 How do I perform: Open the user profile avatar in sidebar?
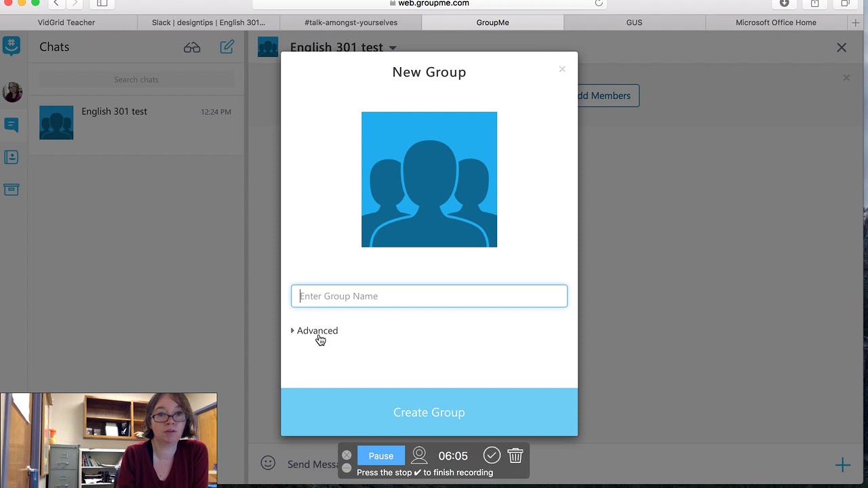12,91
